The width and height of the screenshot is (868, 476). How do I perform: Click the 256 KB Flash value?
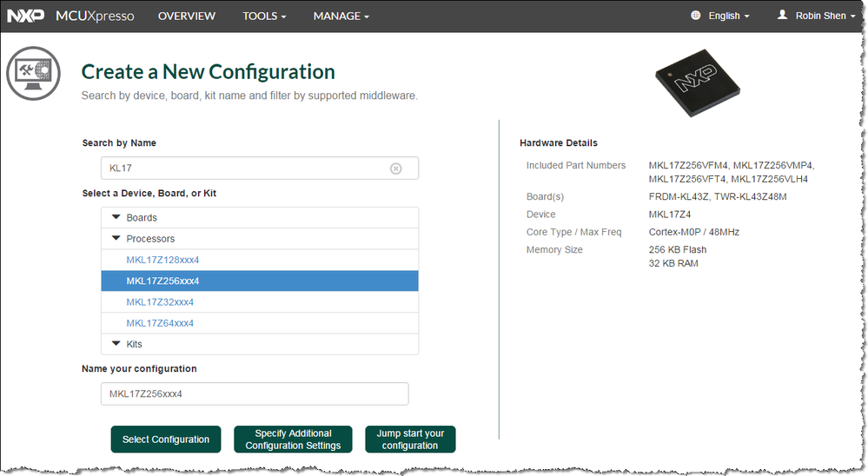pos(678,249)
